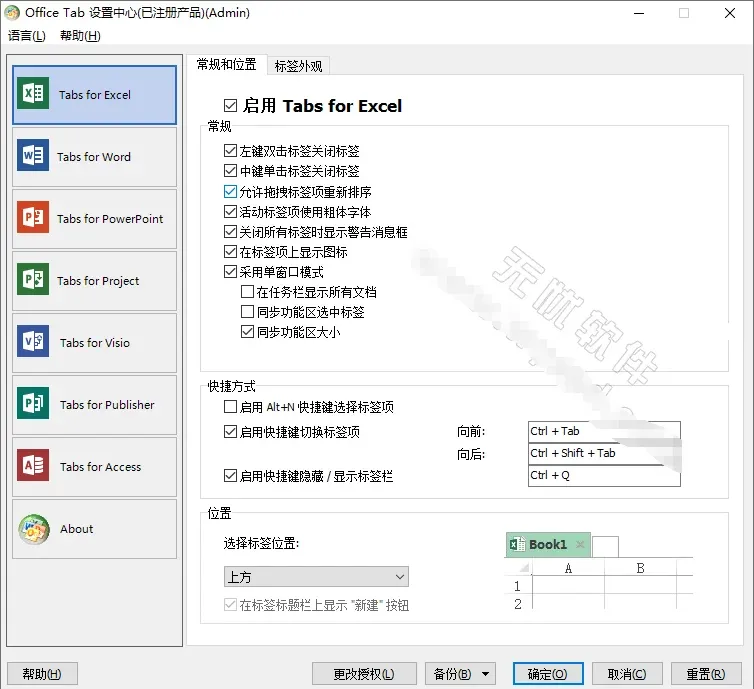This screenshot has height=689, width=754.
Task: Click row 2 header in preview sheet
Action: point(517,604)
